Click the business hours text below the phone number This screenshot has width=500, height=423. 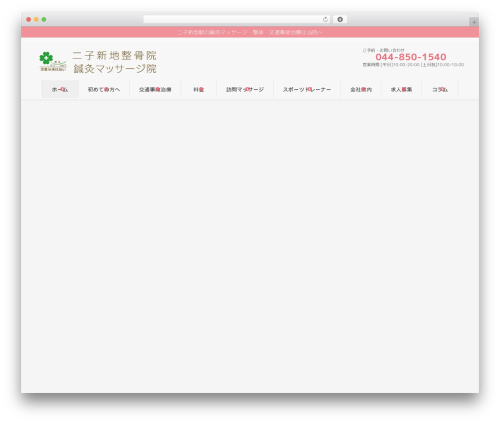coord(413,65)
